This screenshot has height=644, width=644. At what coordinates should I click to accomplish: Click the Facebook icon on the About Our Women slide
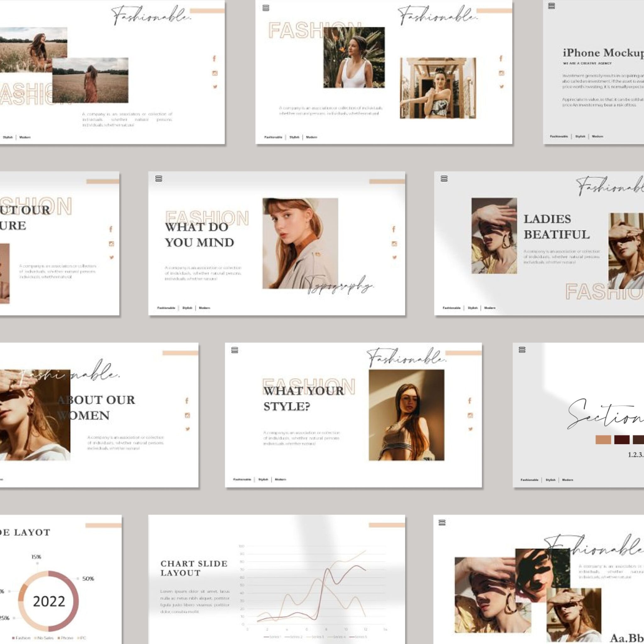[187, 401]
